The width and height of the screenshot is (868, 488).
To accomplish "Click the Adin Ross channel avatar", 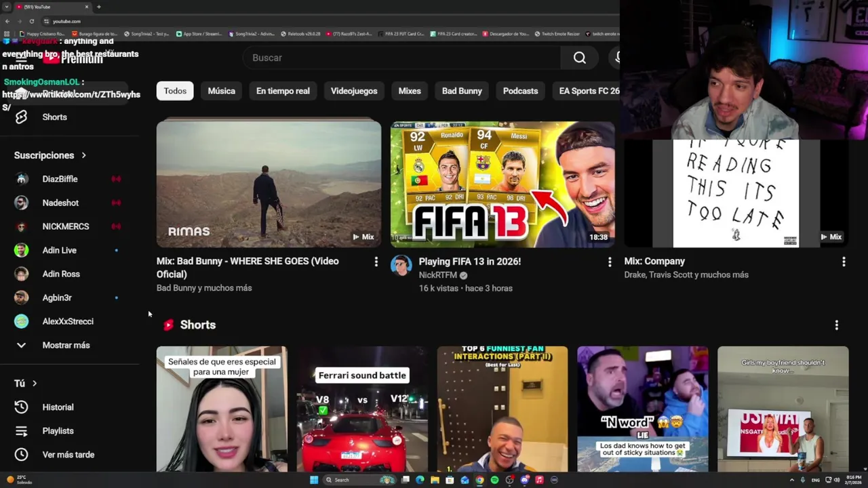I will point(22,274).
